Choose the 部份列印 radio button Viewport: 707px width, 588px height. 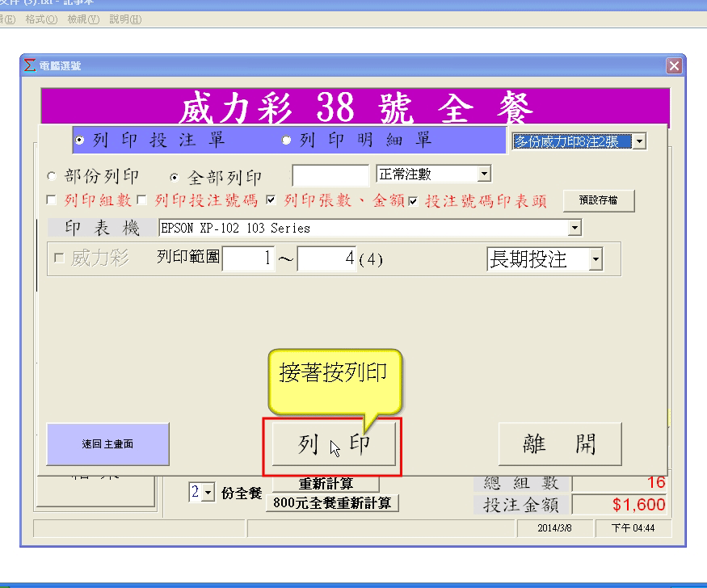[x=53, y=176]
